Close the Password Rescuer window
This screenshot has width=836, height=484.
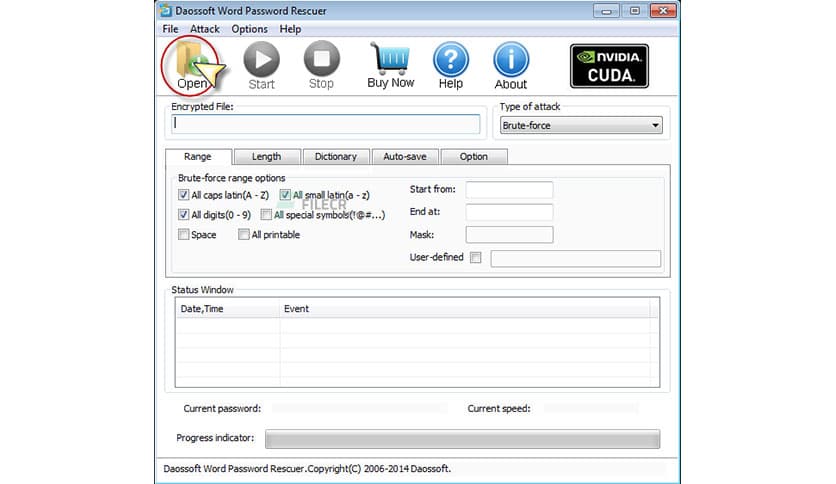(x=663, y=11)
